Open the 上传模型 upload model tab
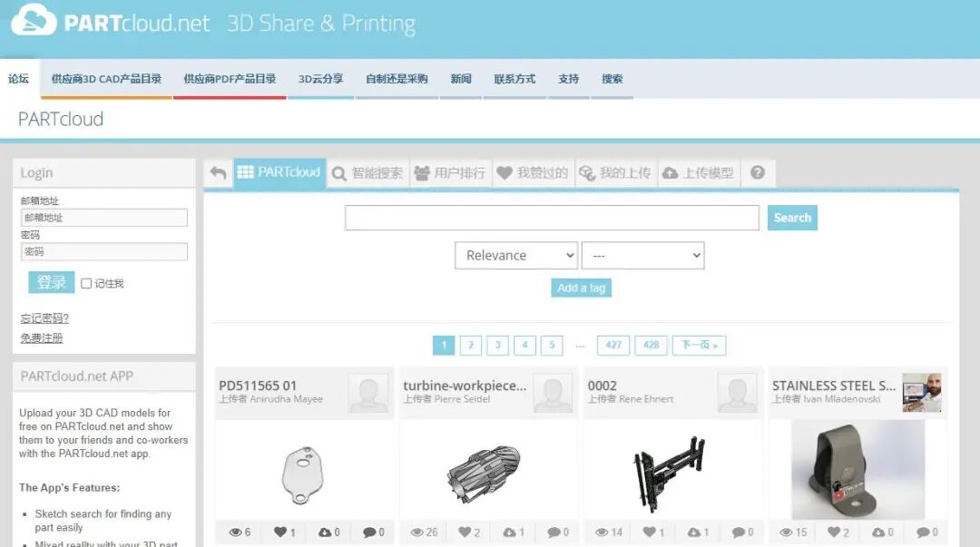 pos(698,173)
